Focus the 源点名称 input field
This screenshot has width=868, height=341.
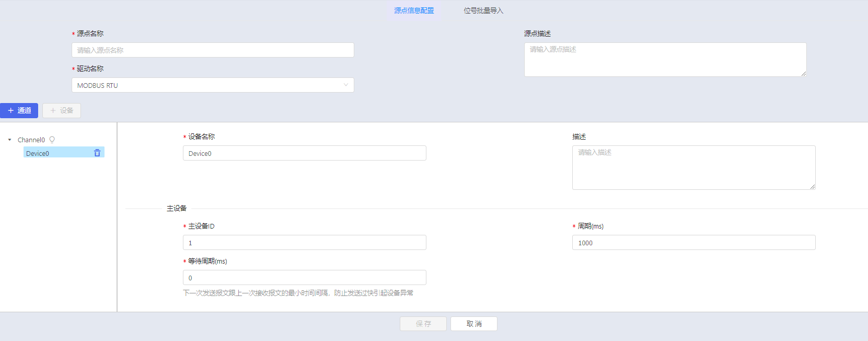(213, 50)
